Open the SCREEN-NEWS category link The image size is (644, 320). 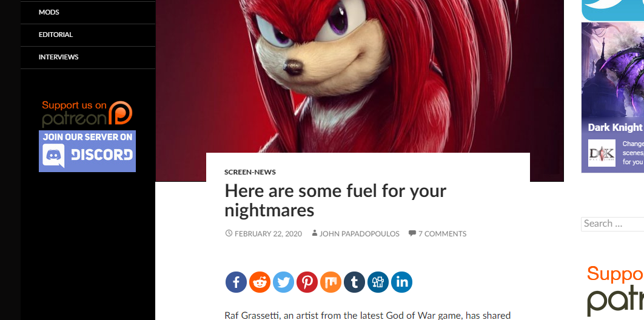pyautogui.click(x=250, y=172)
